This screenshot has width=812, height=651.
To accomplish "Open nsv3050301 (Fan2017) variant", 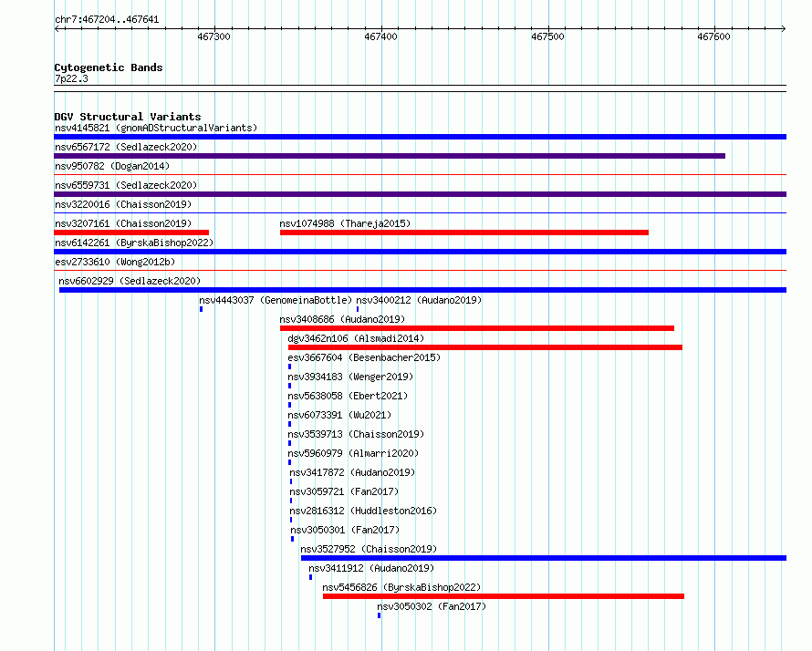I will (x=345, y=530).
